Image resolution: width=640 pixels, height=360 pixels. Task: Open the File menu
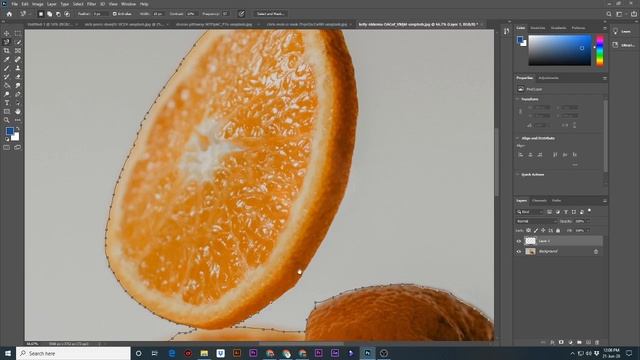[x=15, y=4]
